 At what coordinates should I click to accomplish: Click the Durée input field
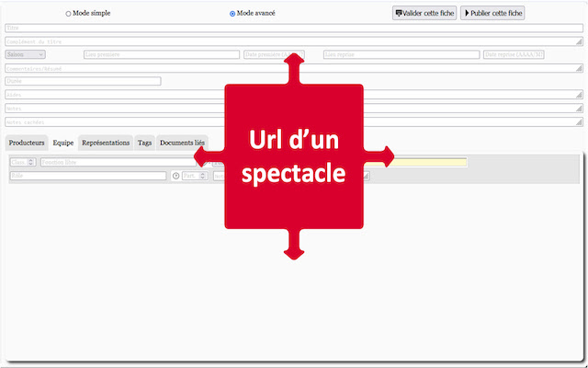pyautogui.click(x=83, y=81)
